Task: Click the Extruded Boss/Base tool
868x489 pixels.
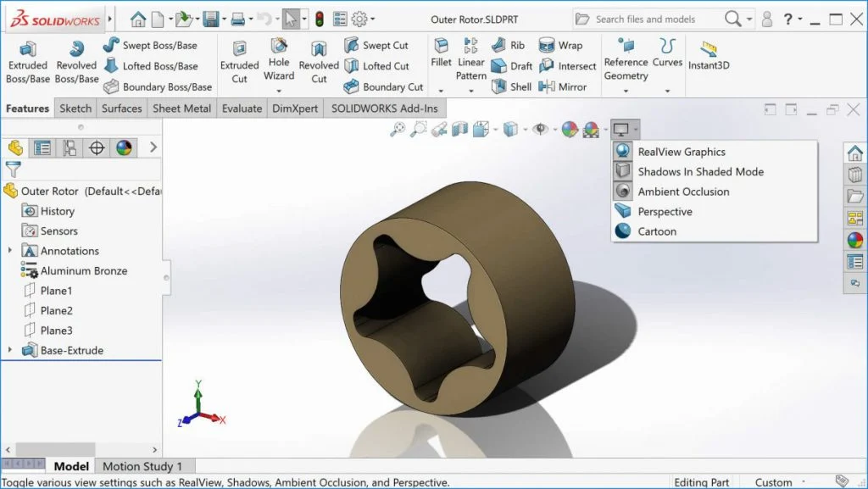Action: 28,62
